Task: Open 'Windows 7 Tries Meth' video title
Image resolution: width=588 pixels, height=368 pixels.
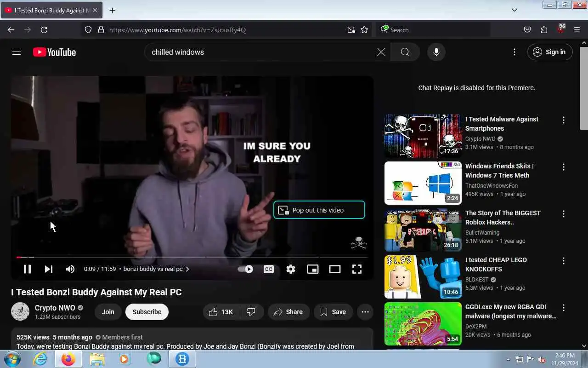Action: (x=499, y=171)
